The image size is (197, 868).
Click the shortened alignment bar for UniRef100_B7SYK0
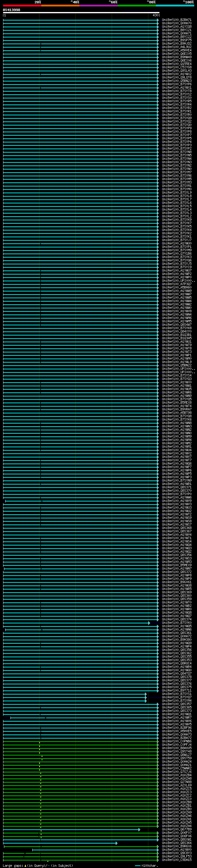pyautogui.click(x=76, y=623)
